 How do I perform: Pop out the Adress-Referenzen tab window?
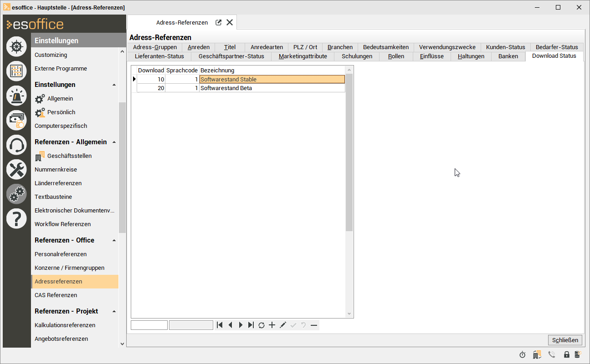pos(219,22)
